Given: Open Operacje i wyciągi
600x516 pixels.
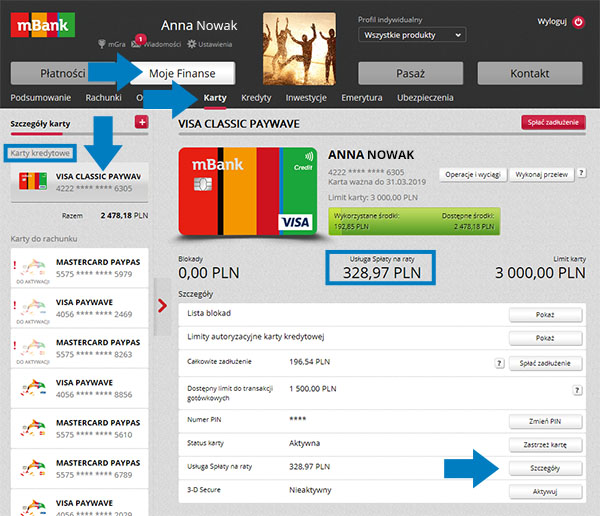Looking at the screenshot, I should (x=473, y=175).
